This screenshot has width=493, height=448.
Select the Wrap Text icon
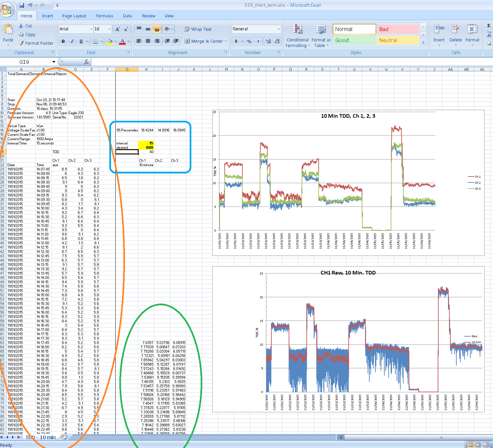[188, 29]
